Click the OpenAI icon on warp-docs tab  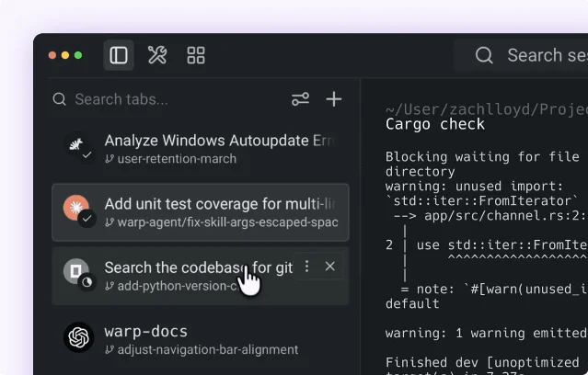tap(78, 337)
